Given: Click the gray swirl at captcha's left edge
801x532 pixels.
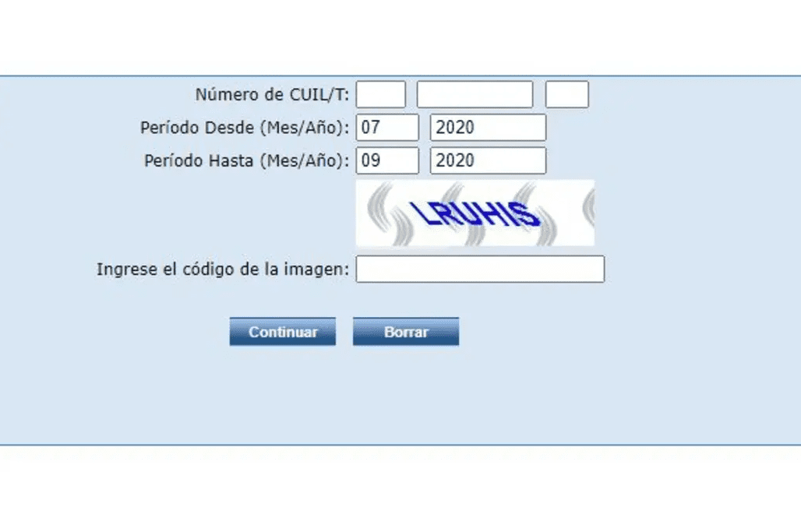Looking at the screenshot, I should 380,202.
